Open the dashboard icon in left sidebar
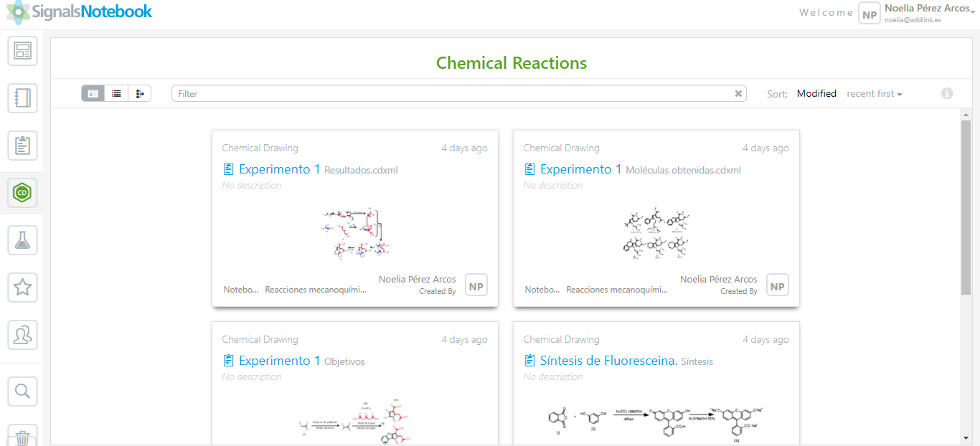 [x=22, y=51]
